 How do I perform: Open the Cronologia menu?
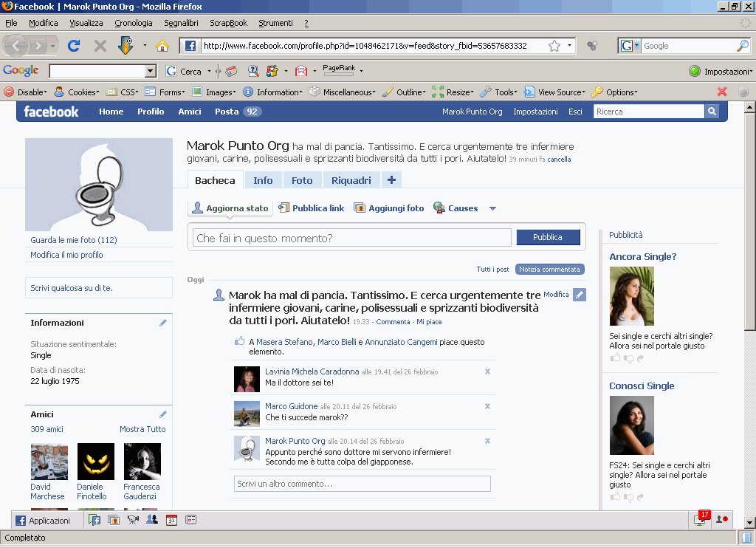(x=134, y=23)
